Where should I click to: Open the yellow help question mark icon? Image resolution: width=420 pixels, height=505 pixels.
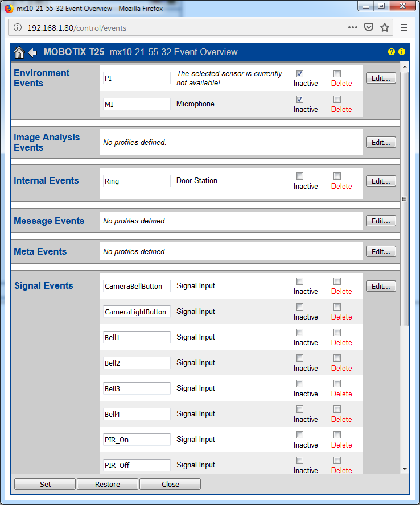pyautogui.click(x=392, y=52)
